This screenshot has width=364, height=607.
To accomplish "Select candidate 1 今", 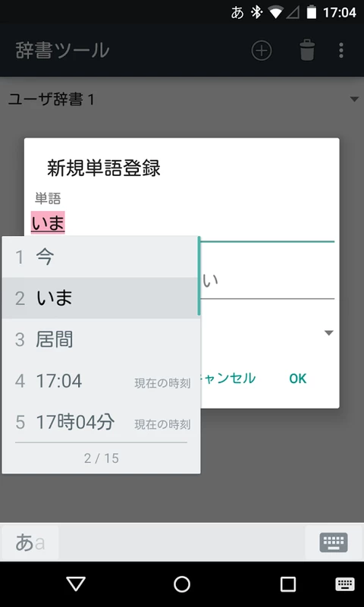I will click(101, 256).
